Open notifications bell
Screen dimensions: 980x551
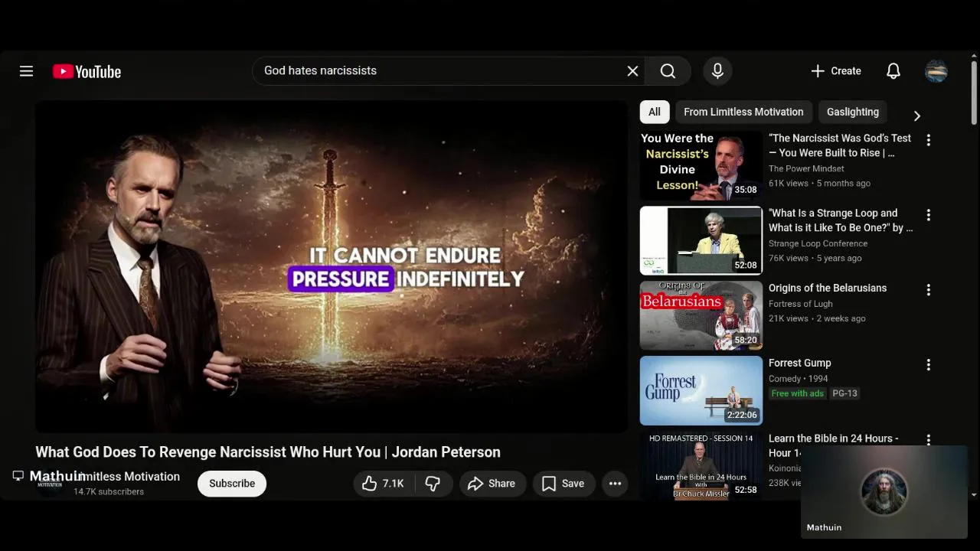pyautogui.click(x=893, y=71)
